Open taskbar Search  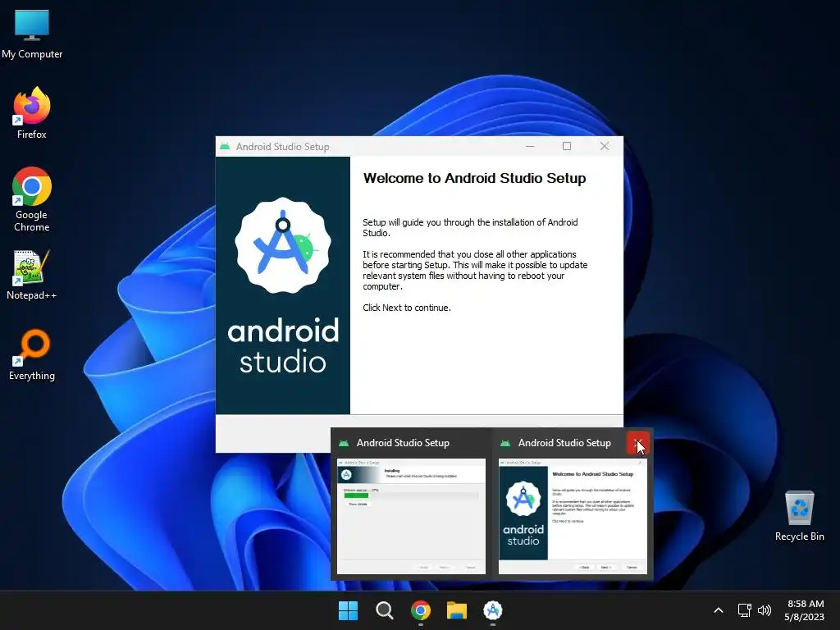click(x=384, y=610)
